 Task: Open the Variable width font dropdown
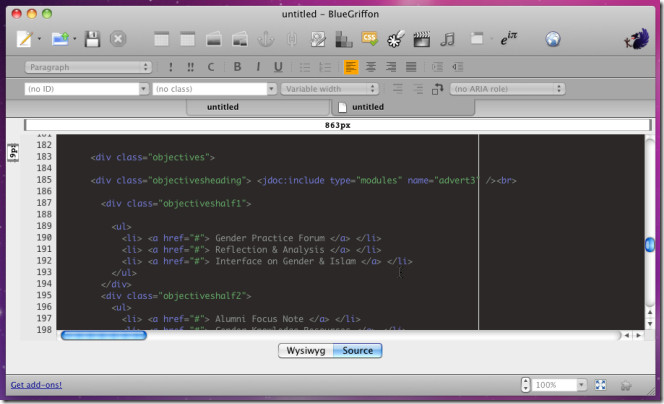[x=329, y=89]
